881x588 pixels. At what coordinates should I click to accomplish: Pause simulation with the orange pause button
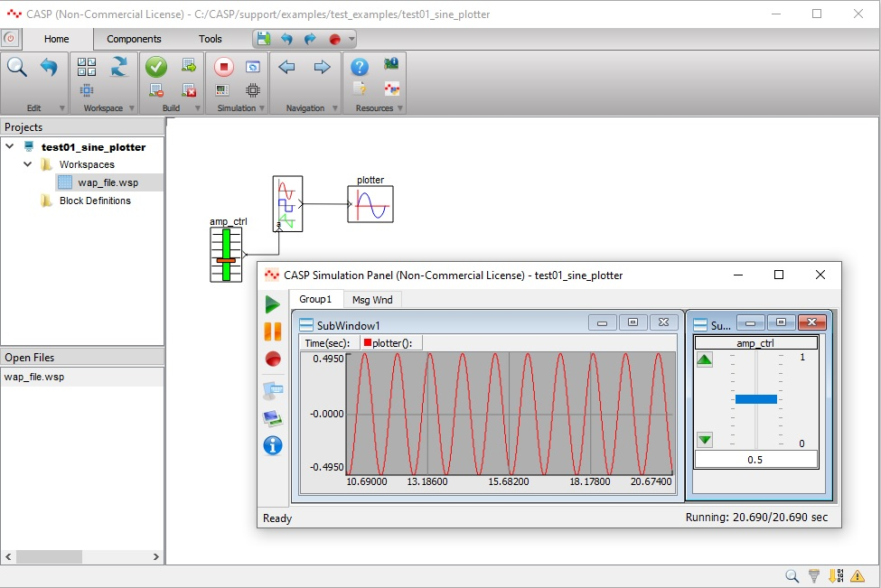coord(273,331)
